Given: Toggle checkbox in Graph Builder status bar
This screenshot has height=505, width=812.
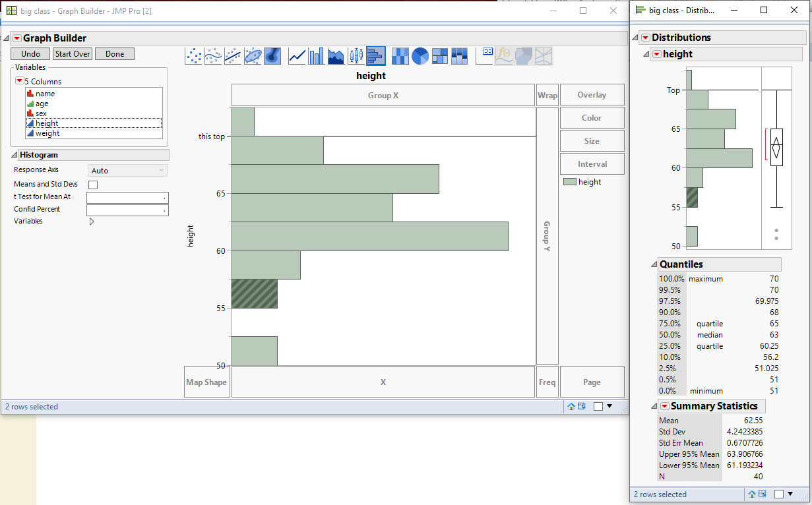Looking at the screenshot, I should click(598, 407).
